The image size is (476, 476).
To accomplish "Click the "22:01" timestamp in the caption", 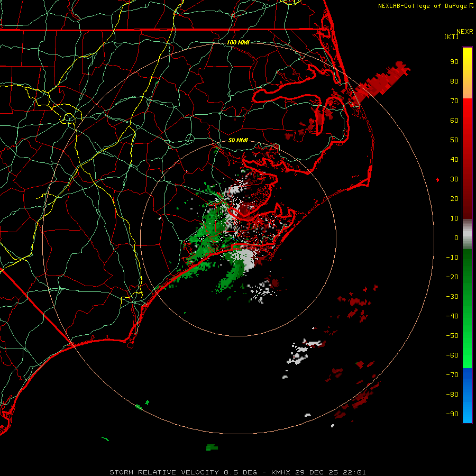I will (354, 472).
